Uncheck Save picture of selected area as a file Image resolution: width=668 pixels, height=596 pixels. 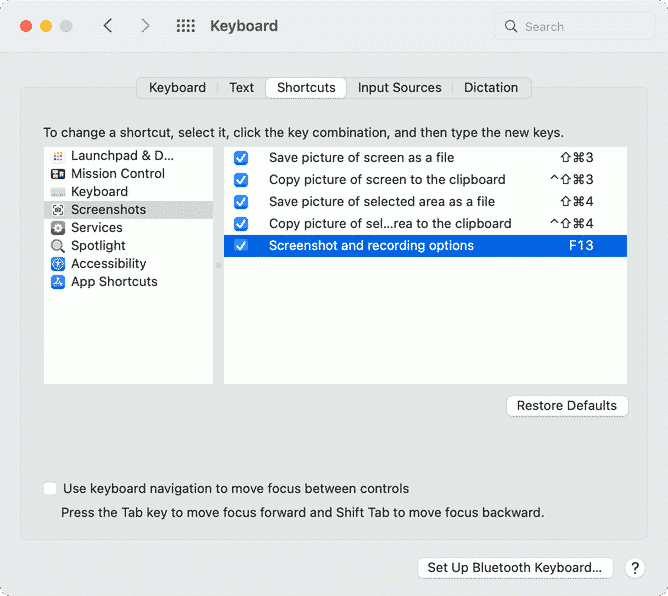pos(241,202)
